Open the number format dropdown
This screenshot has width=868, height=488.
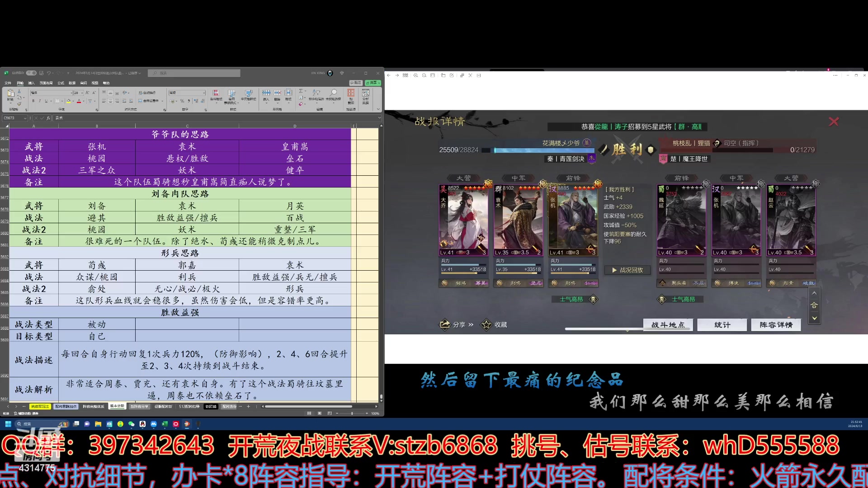click(x=204, y=93)
